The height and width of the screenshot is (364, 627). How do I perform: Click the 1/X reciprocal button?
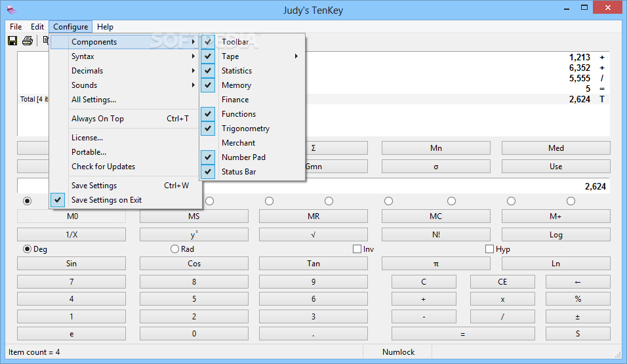click(71, 234)
